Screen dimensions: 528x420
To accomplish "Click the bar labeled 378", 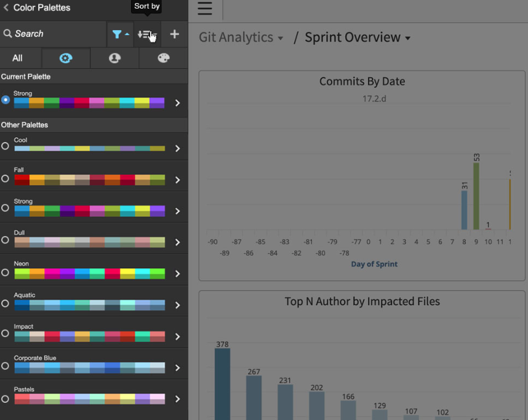I will (x=222, y=384).
